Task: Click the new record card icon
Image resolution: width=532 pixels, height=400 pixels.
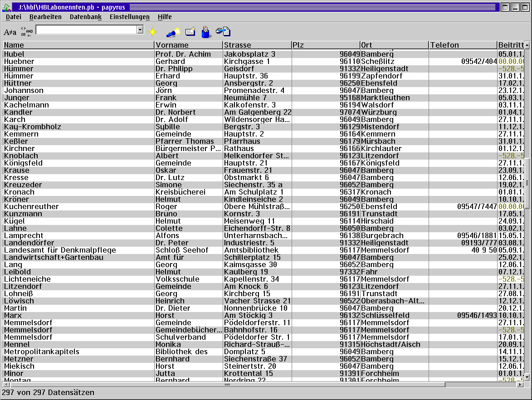Action: click(x=190, y=32)
